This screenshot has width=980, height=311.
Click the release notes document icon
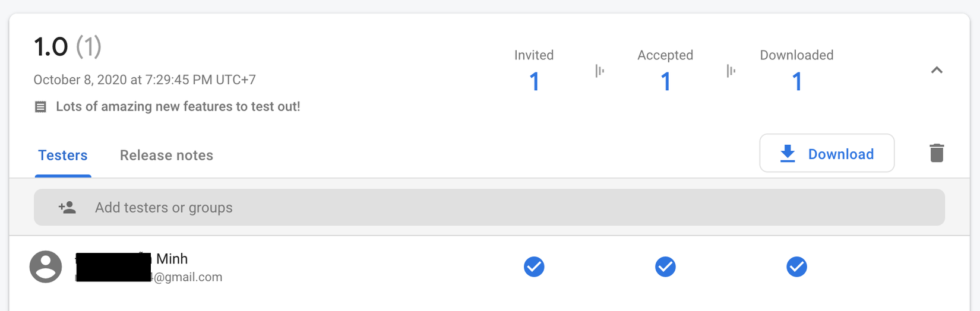coord(40,107)
